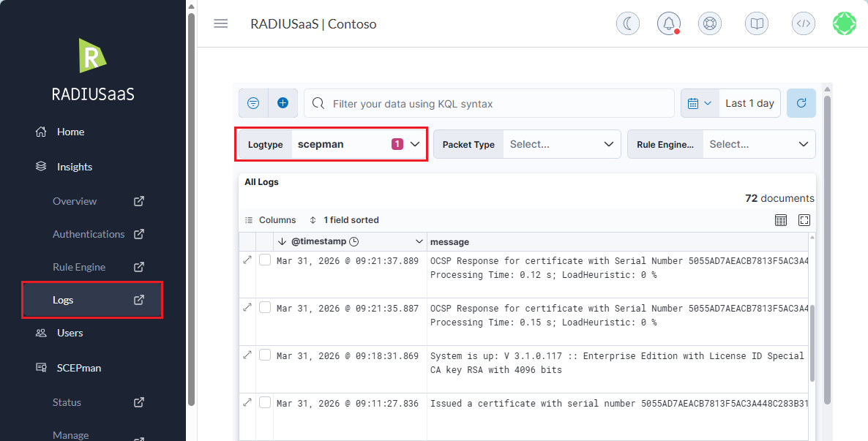Viewport: 868px width, 441px height.
Task: Click the support lifebuoy icon
Action: [x=709, y=23]
